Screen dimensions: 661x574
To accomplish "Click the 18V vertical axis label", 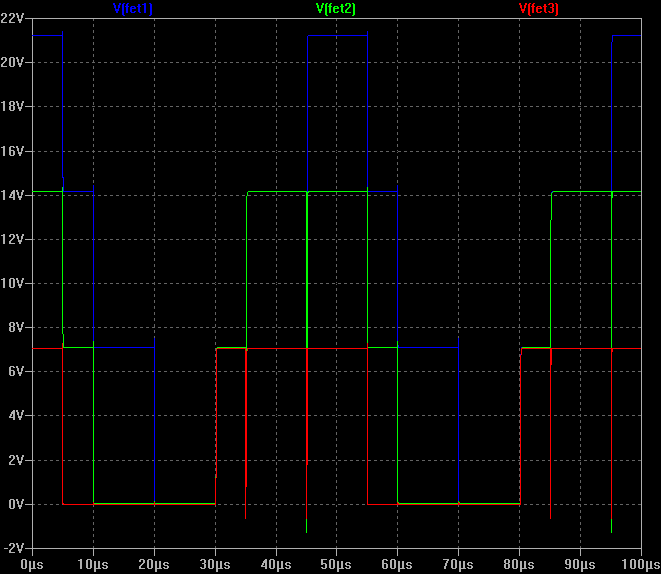I will (x=12, y=106).
